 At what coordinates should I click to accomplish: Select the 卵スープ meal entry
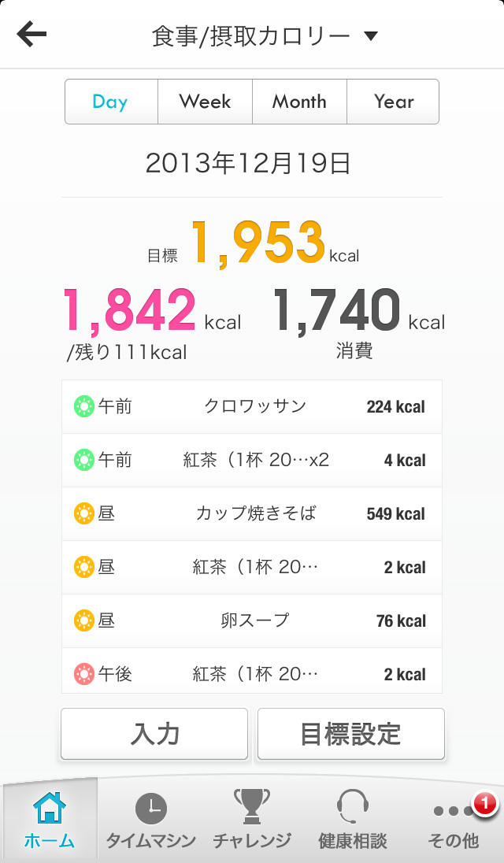coord(252,620)
